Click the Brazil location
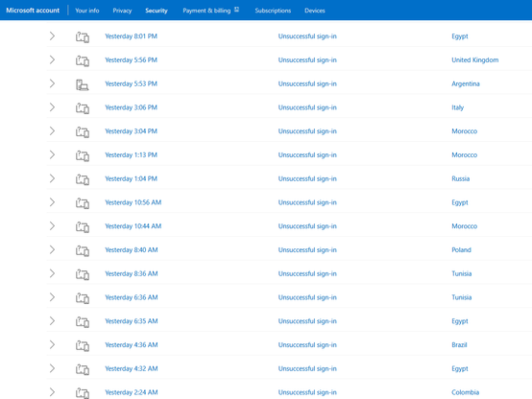This screenshot has width=532, height=399. (x=459, y=344)
